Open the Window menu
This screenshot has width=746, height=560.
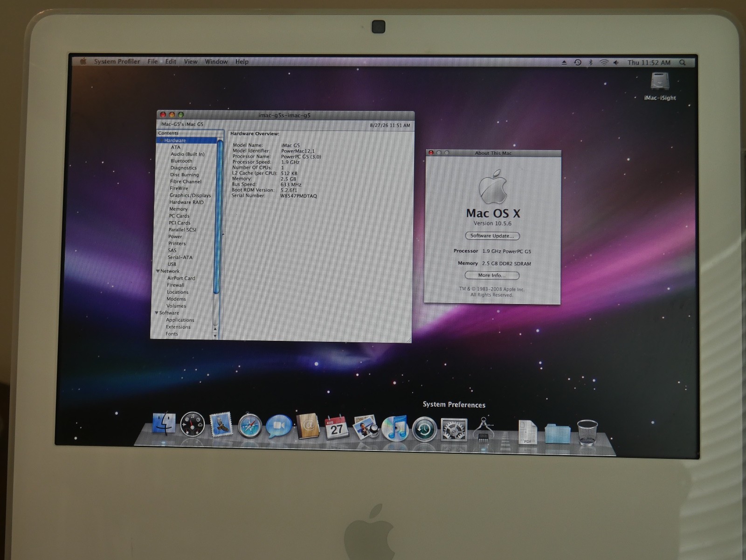coord(216,62)
